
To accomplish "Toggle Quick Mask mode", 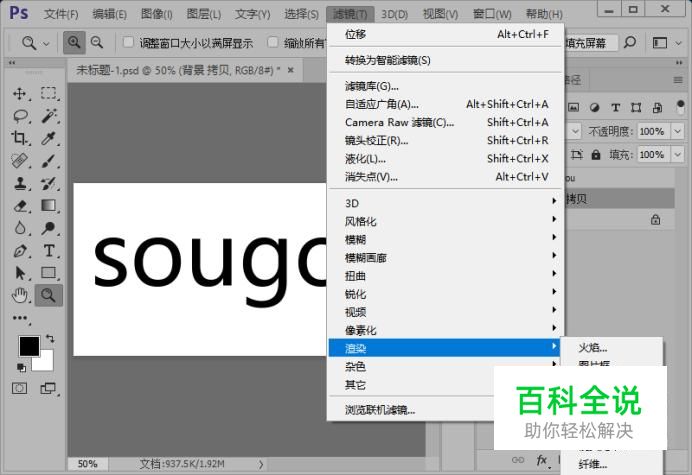I will (x=19, y=388).
